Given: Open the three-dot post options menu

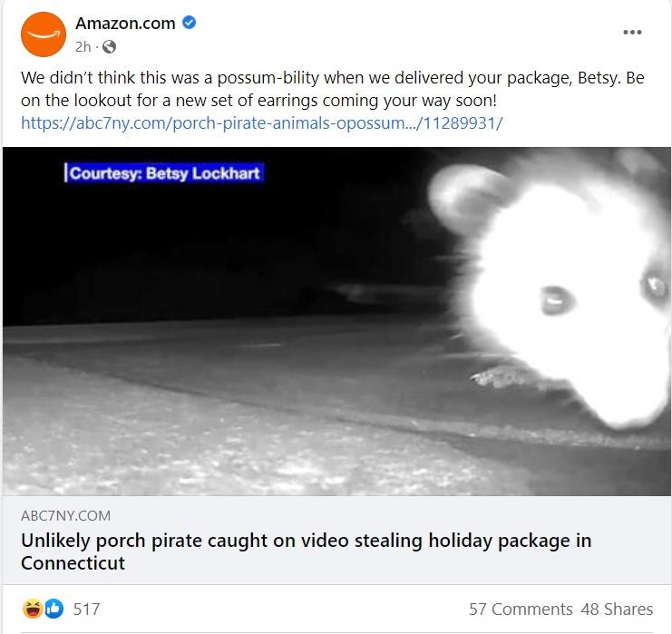Looking at the screenshot, I should [x=632, y=32].
